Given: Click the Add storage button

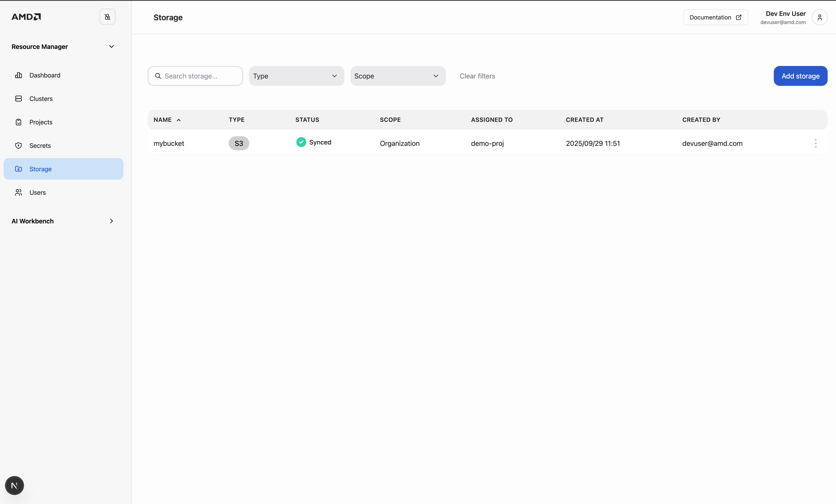Looking at the screenshot, I should pos(800,76).
